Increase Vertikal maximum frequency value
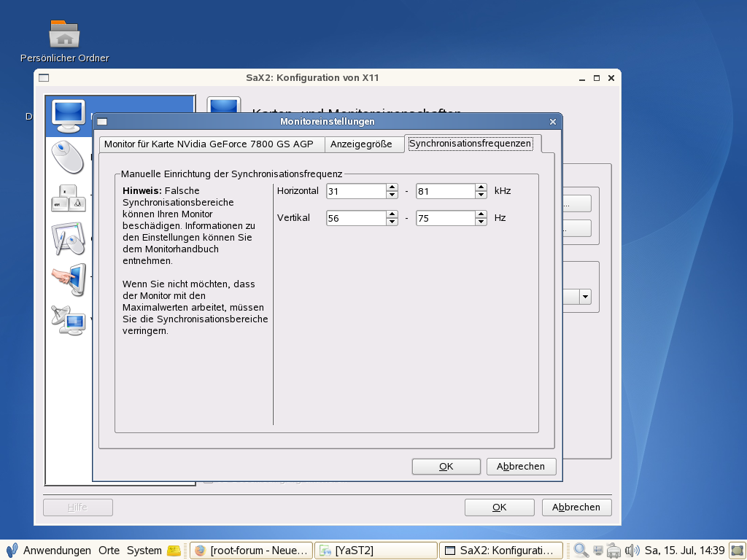 481,214
